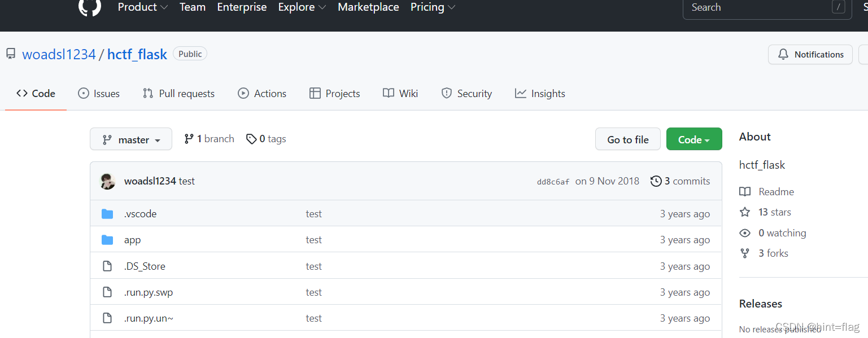Open Marketplace from the header

point(368,7)
